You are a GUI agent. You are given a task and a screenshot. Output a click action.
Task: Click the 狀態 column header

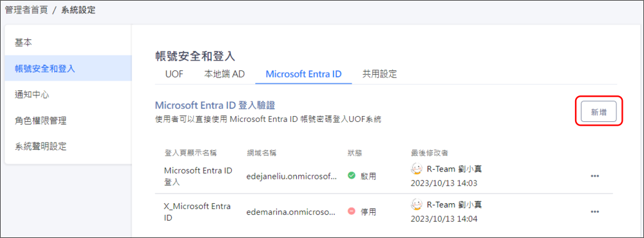click(354, 153)
